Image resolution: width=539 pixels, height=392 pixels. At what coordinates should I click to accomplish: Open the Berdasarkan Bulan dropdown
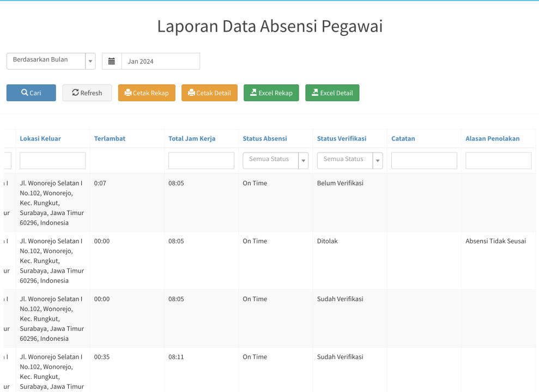click(51, 61)
